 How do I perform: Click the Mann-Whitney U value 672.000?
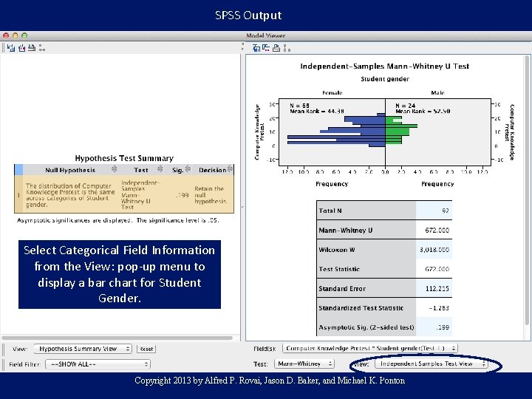pyautogui.click(x=437, y=231)
